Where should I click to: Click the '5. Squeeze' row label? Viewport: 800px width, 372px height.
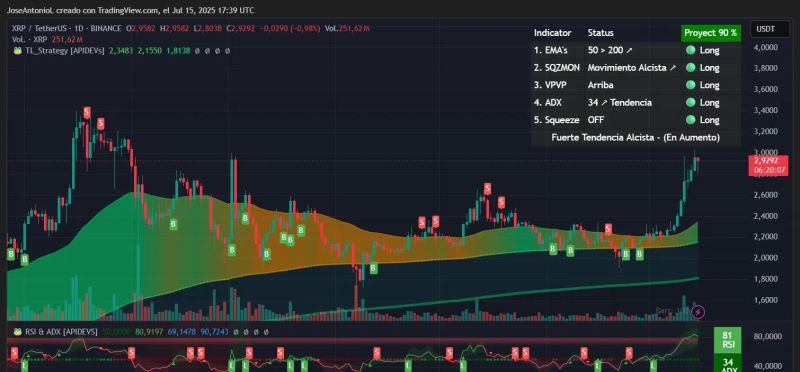[x=557, y=120]
